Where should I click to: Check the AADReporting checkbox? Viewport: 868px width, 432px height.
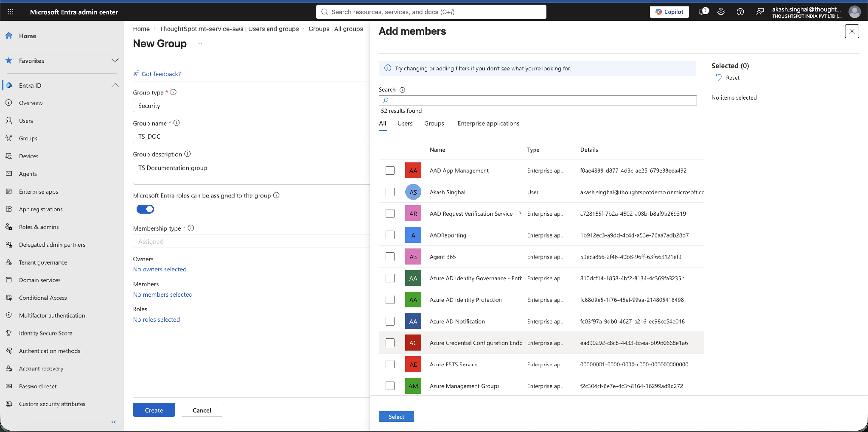tap(390, 235)
